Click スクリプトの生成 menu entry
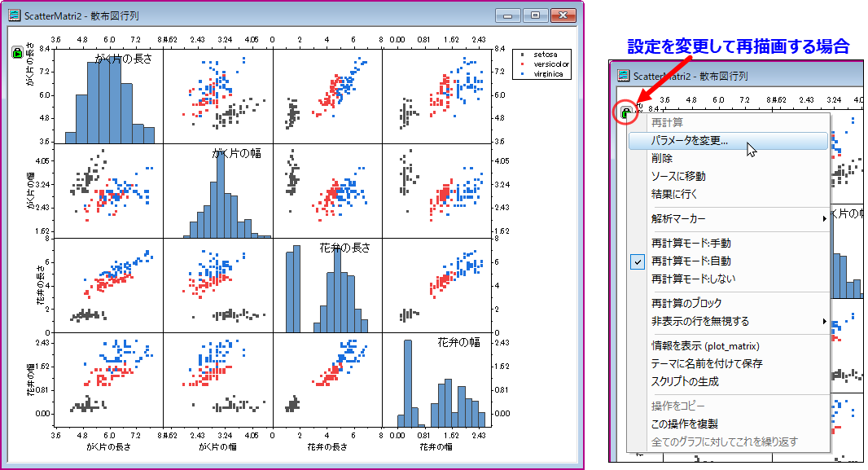 point(685,381)
